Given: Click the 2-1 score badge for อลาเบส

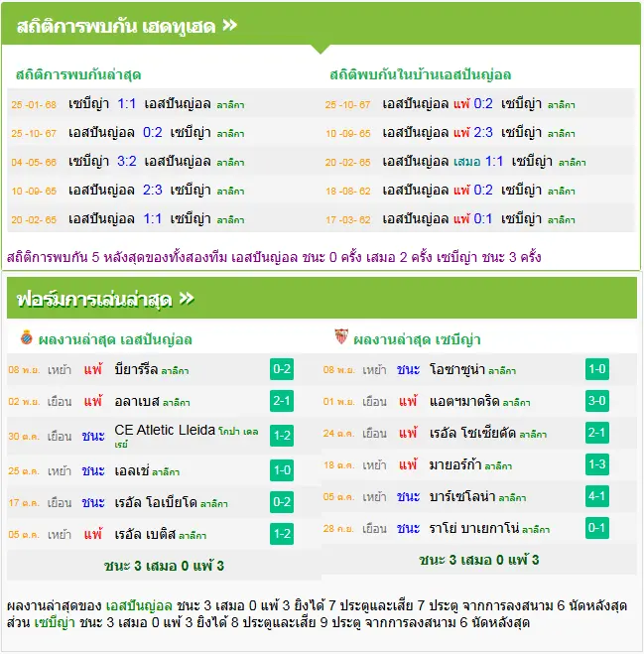Looking at the screenshot, I should coord(282,401).
